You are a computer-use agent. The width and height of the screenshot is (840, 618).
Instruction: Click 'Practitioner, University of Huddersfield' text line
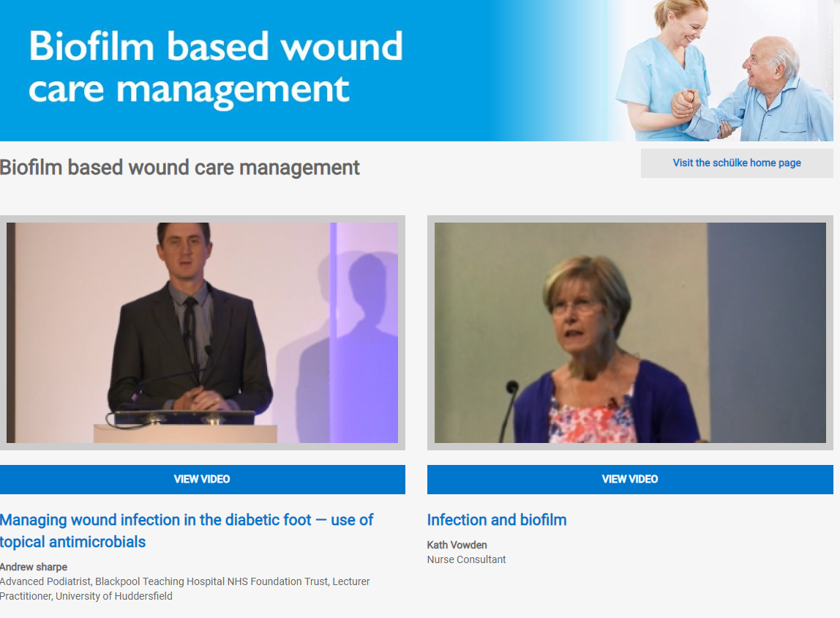[x=86, y=596]
